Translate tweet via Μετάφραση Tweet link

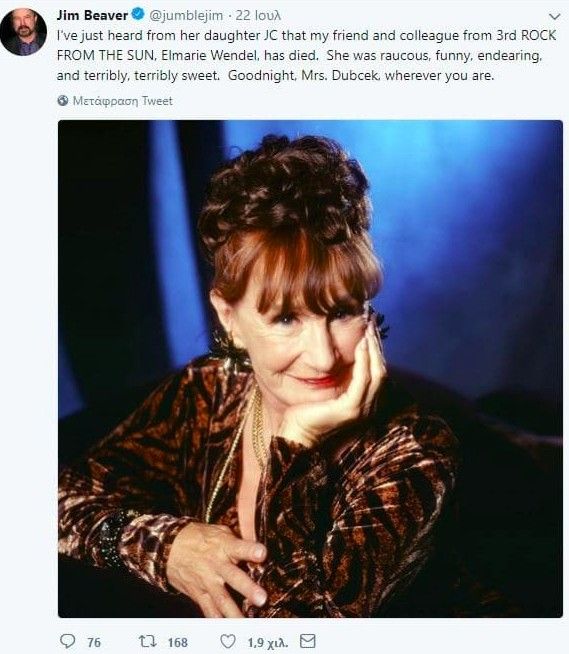[123, 101]
